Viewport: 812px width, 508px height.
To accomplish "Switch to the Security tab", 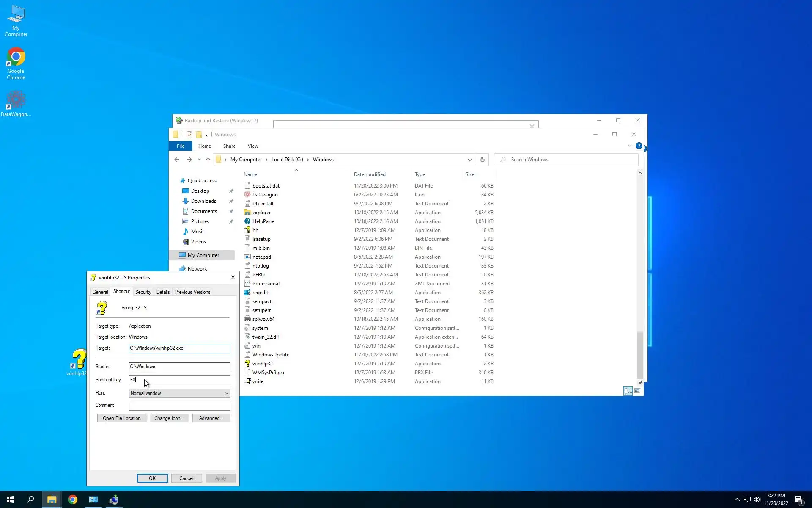I will (x=143, y=292).
